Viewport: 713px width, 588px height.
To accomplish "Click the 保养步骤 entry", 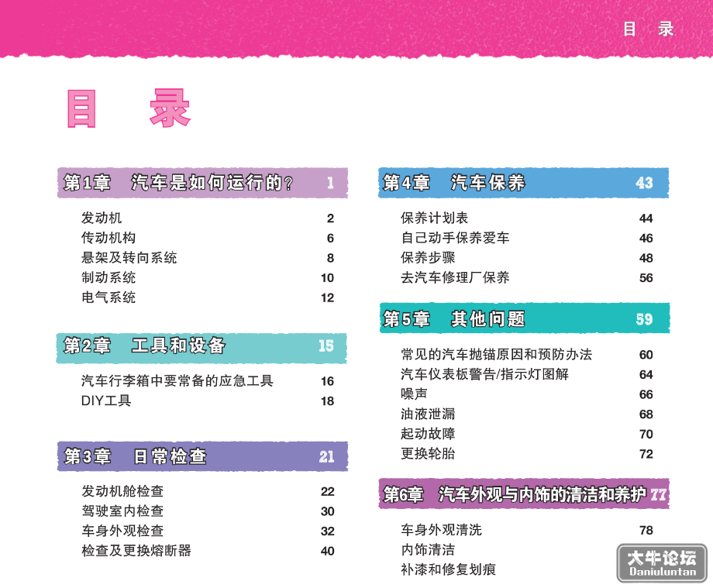I will pos(428,258).
